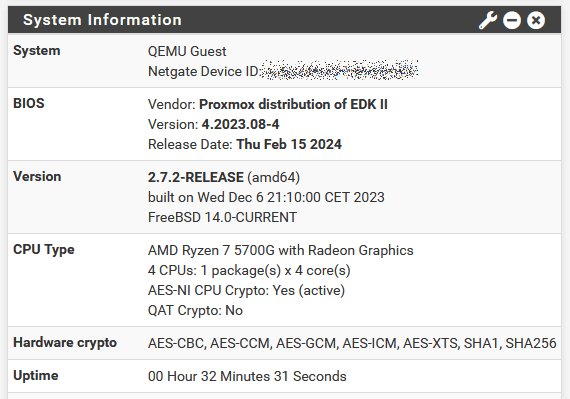
Task: Collapse the System Information widget
Action: point(512,20)
